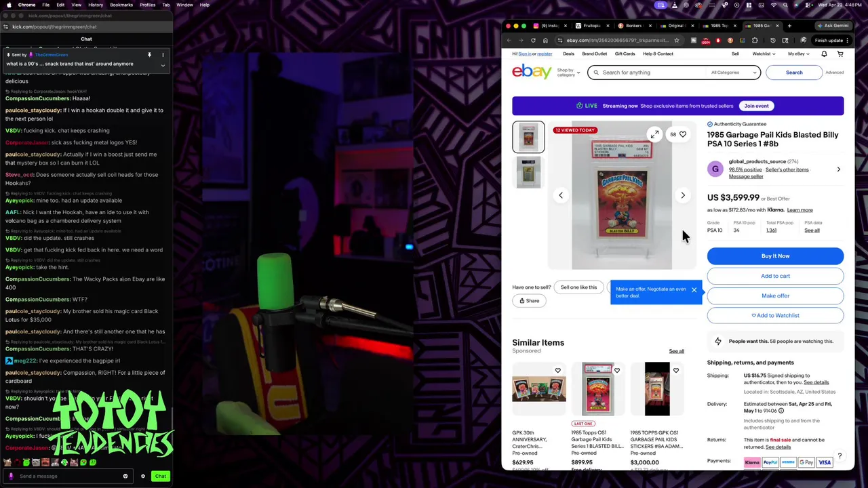
Task: Open the Deals link
Action: tap(568, 54)
